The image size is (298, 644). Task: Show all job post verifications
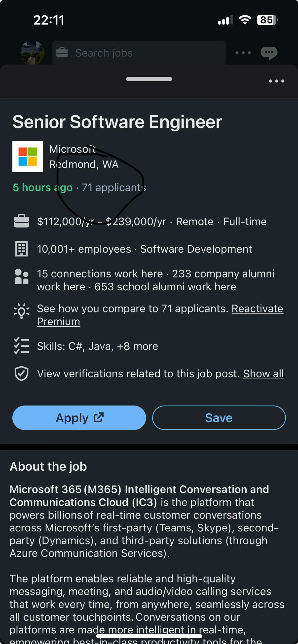click(263, 374)
